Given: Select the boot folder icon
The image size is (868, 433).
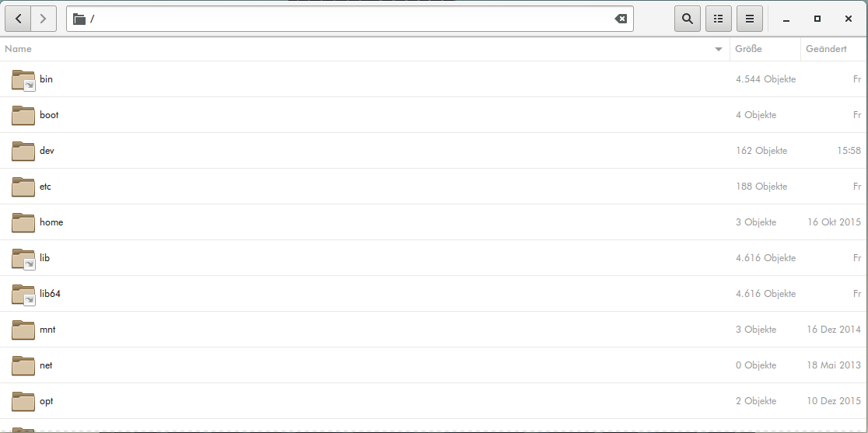Looking at the screenshot, I should coord(23,115).
